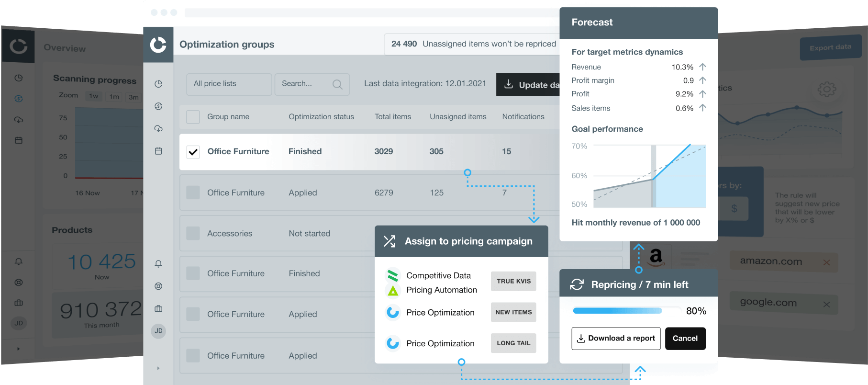Click the Goal performance chart
Viewport: 868px width, 385px height.
pos(649,176)
